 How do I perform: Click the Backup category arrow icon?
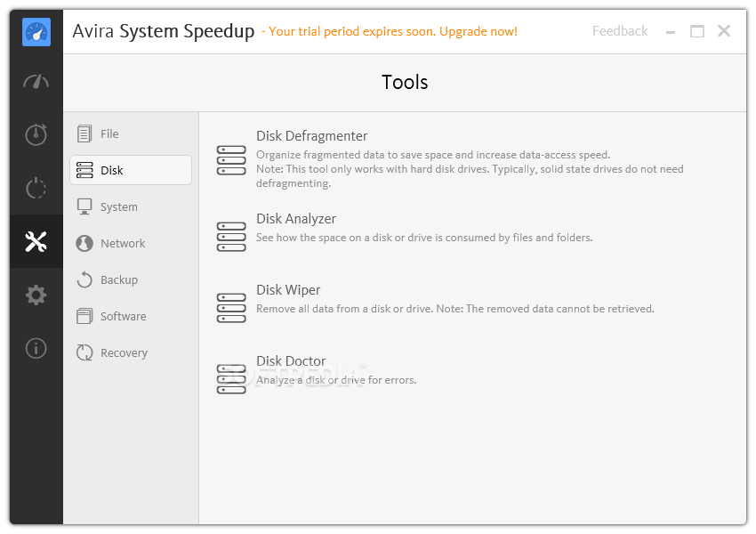[84, 279]
